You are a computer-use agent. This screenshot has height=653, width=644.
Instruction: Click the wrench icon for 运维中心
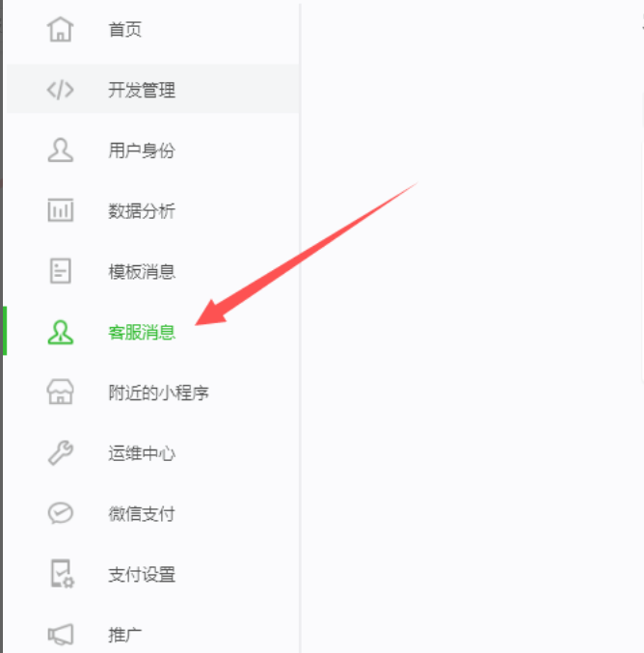[x=61, y=452]
